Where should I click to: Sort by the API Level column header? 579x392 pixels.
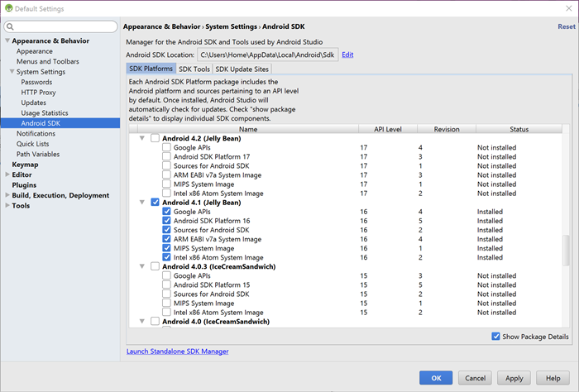[x=388, y=129]
